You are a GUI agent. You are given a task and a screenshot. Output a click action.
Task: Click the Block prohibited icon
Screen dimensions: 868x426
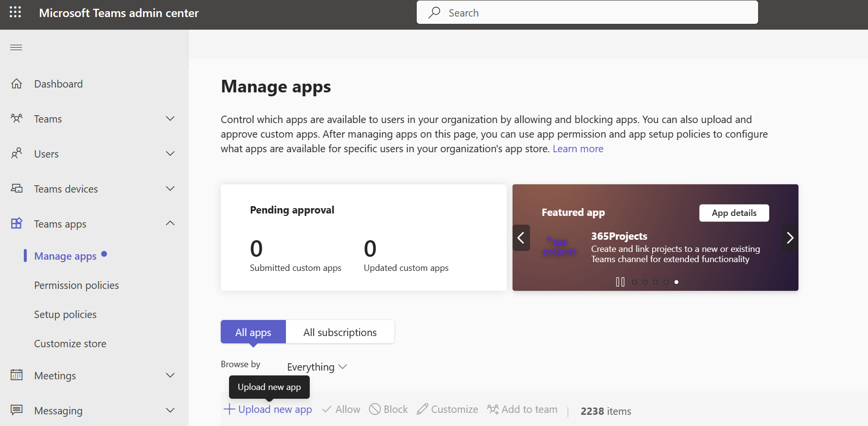pyautogui.click(x=375, y=409)
